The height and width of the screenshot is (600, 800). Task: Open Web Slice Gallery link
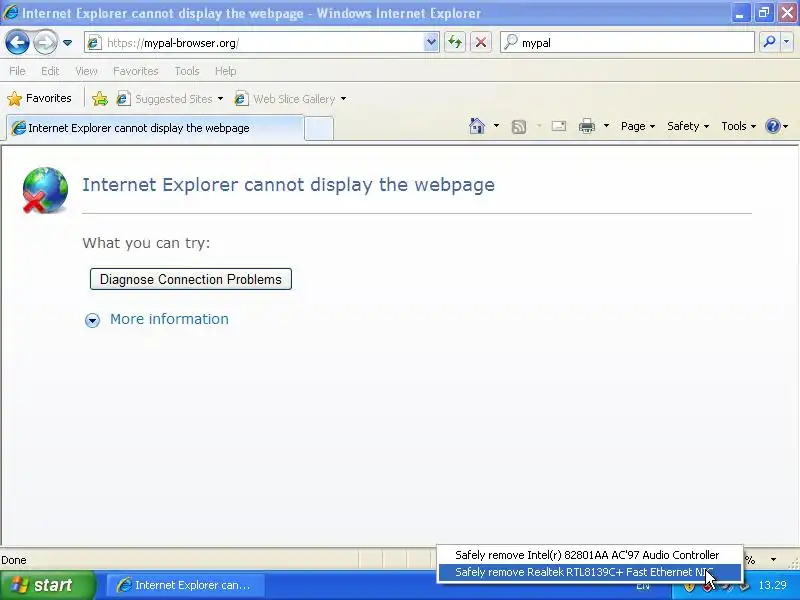coord(290,98)
